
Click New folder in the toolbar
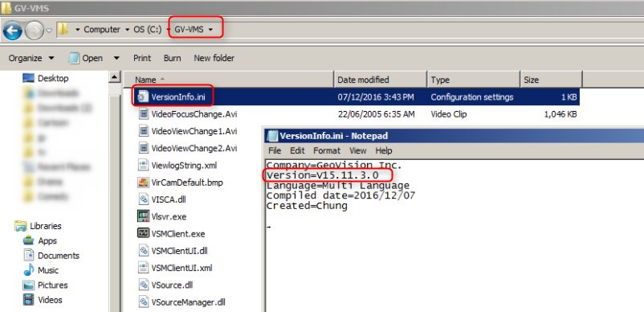pyautogui.click(x=214, y=58)
